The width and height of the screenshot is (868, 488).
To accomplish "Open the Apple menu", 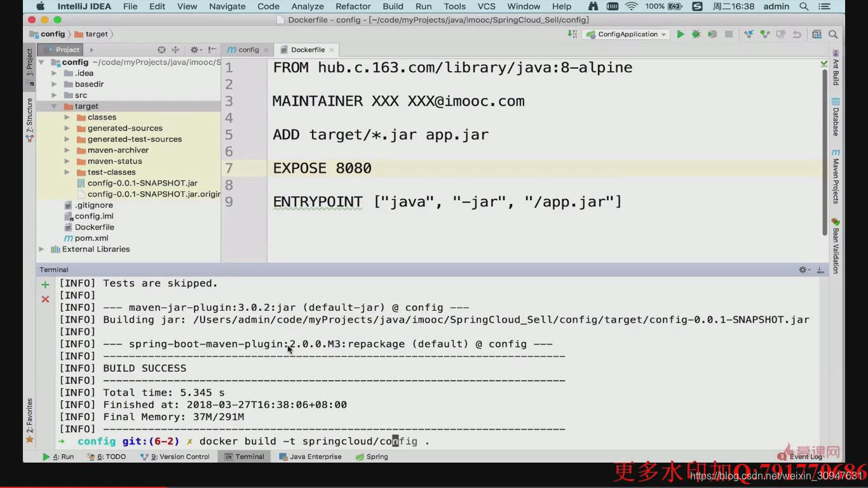I will [x=41, y=6].
